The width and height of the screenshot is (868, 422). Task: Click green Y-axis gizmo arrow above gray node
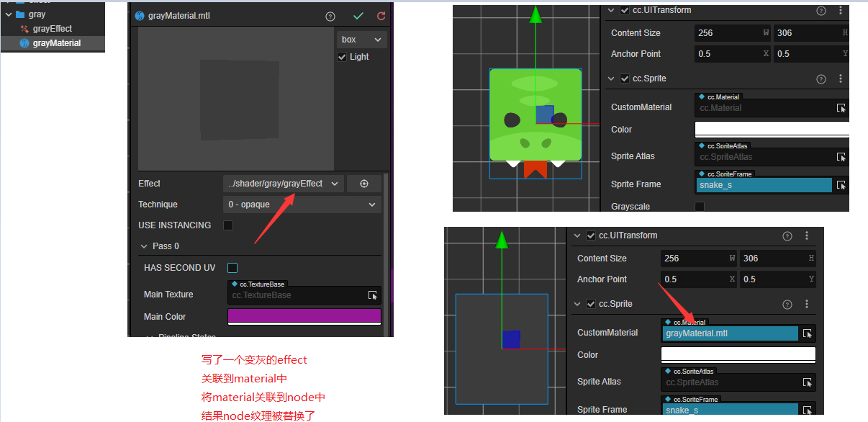pos(502,241)
